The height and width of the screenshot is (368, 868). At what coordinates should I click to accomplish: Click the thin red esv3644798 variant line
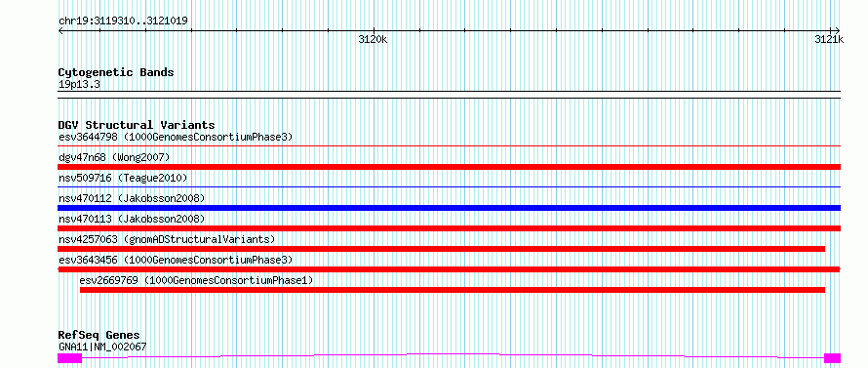[x=449, y=146]
